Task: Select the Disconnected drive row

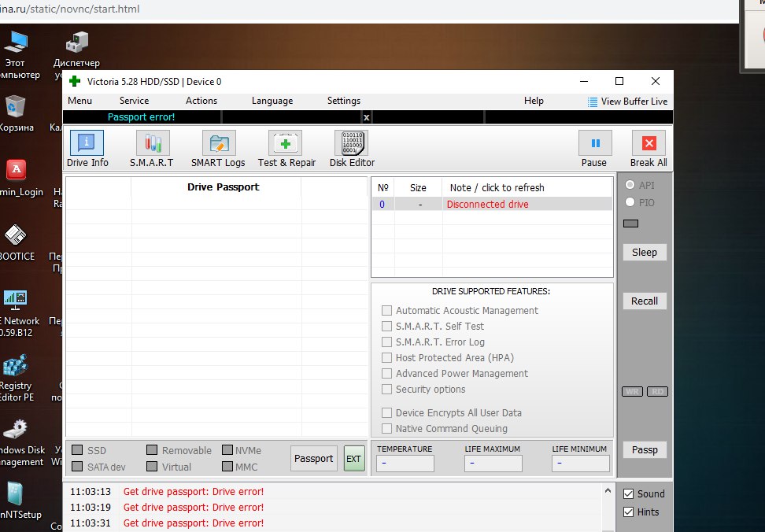Action: coord(492,205)
